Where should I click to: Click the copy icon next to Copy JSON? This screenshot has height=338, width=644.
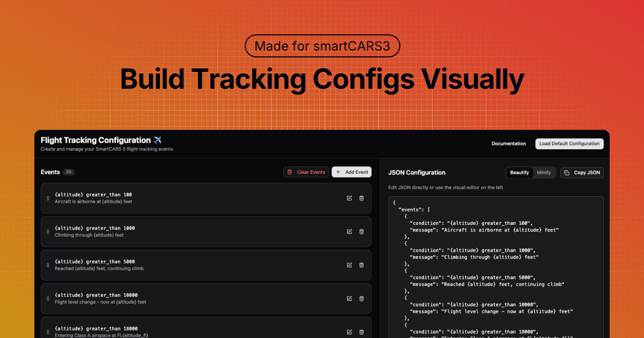(x=568, y=172)
